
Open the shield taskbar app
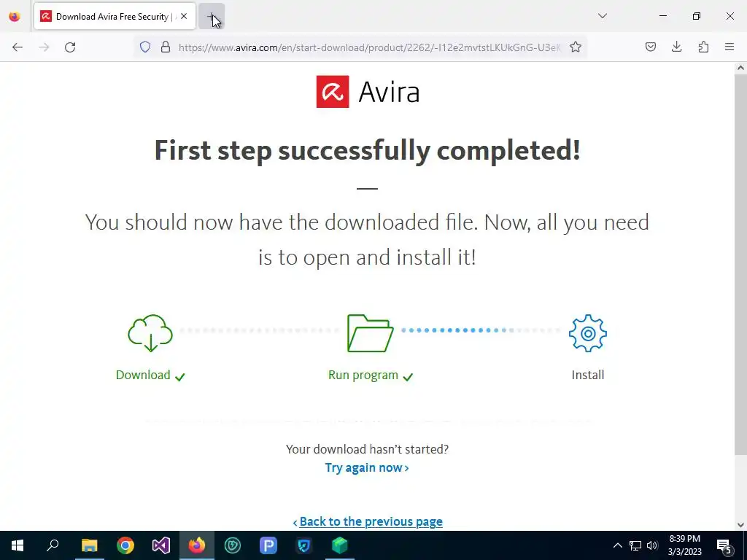pyautogui.click(x=304, y=545)
